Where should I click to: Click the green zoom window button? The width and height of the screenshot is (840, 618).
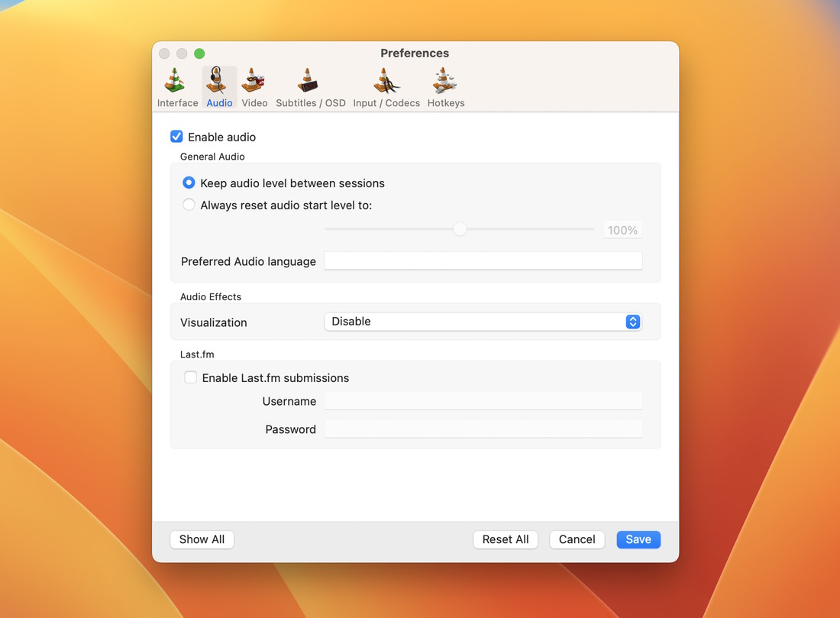coord(199,53)
